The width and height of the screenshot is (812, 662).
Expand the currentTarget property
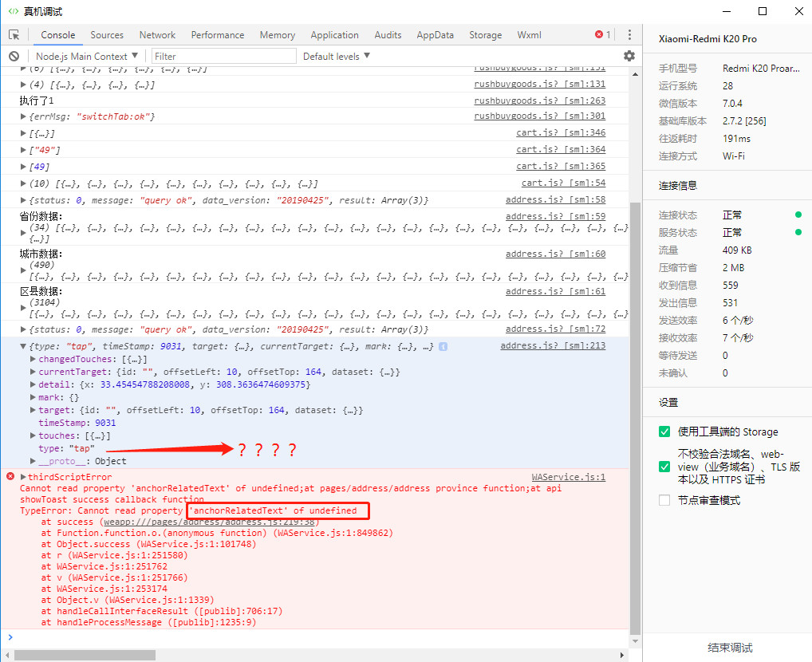pyautogui.click(x=34, y=372)
